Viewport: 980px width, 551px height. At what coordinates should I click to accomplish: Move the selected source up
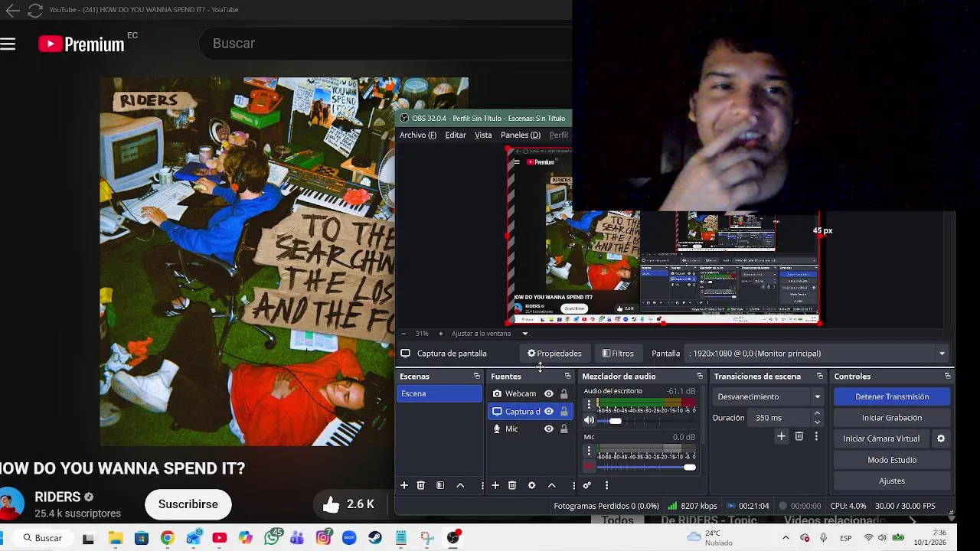pos(551,485)
